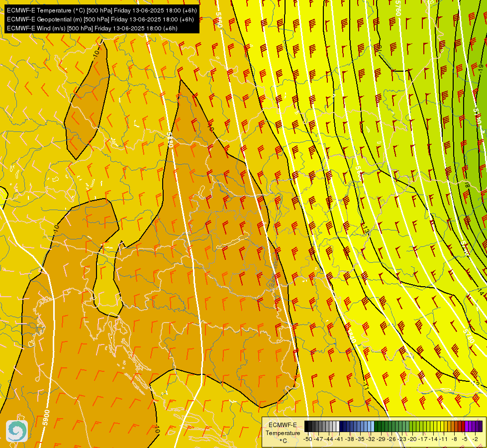Screen dimensions: 487x448
Task: Click the 5880 geopotential contour label
Action: pos(170,140)
